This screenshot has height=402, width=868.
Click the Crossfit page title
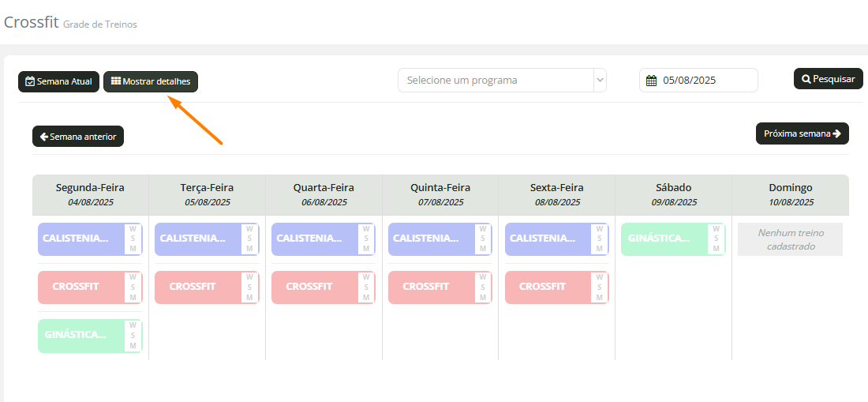pyautogui.click(x=31, y=23)
